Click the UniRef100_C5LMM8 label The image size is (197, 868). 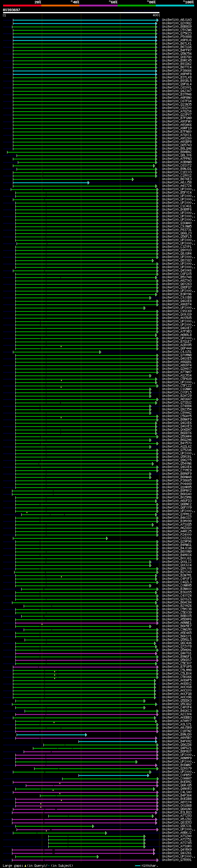click(x=177, y=670)
